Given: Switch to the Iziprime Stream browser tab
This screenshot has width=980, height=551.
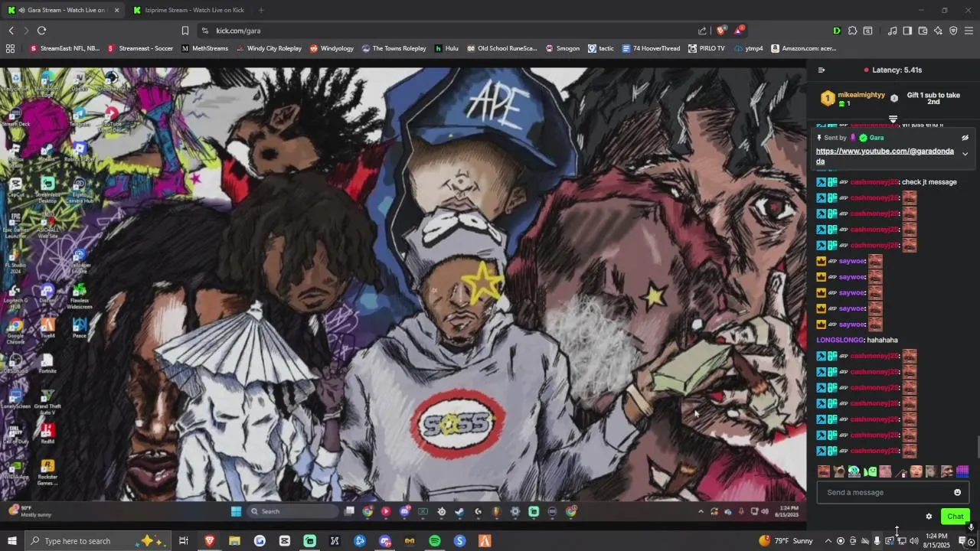Looking at the screenshot, I should pos(189,10).
